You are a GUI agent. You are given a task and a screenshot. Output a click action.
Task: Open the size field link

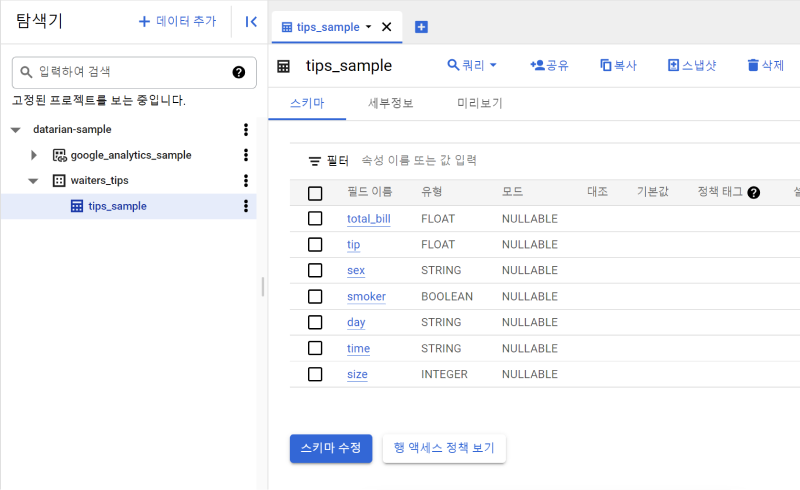point(357,375)
